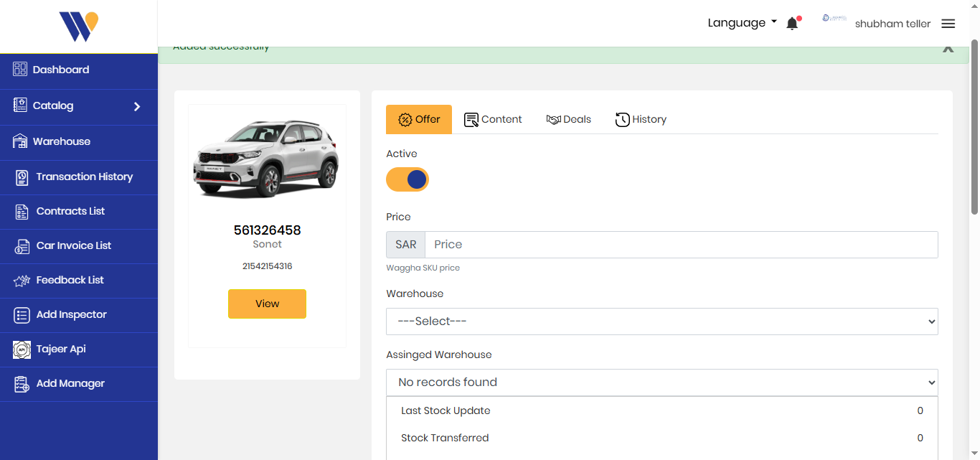The image size is (980, 460).
Task: Open the hamburger menu beside shubham teller
Action: (x=948, y=23)
